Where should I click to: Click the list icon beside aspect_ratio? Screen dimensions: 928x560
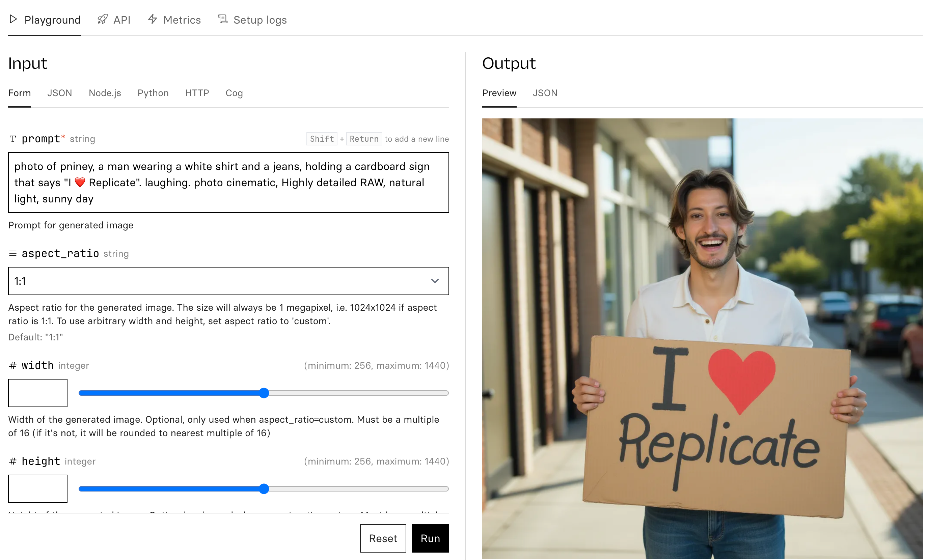13,253
